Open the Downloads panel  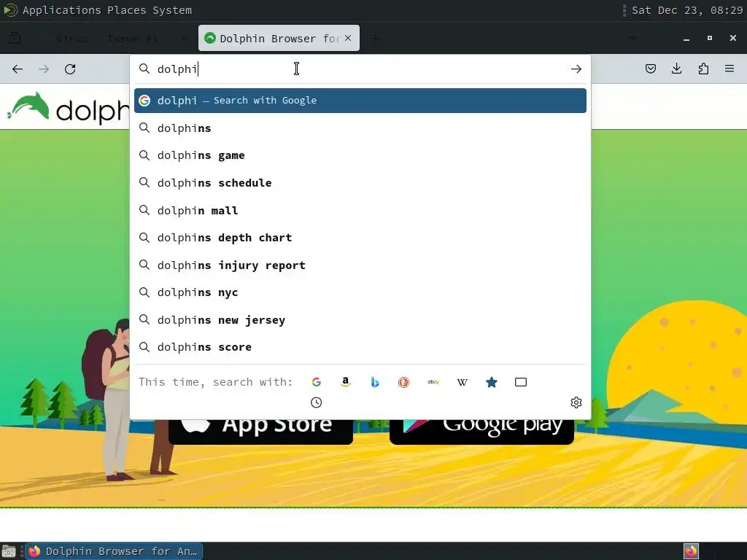[676, 69]
